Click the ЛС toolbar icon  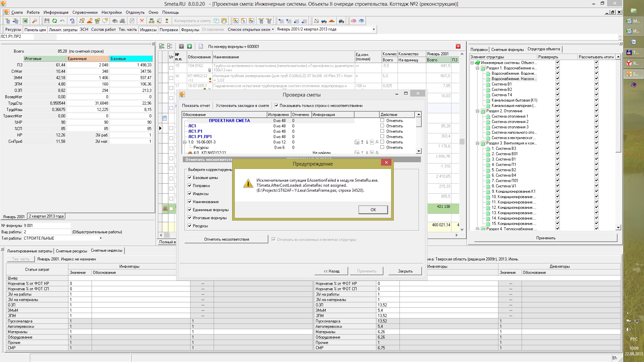click(x=236, y=21)
